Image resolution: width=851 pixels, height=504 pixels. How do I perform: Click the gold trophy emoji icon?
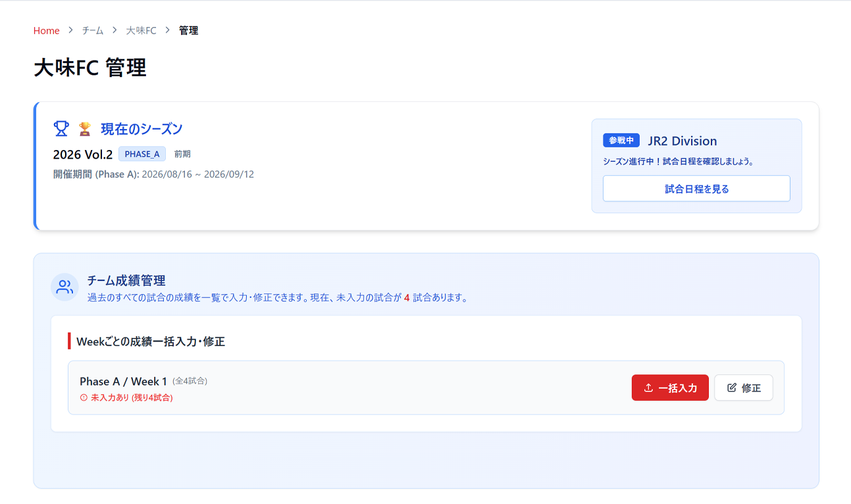coord(85,129)
